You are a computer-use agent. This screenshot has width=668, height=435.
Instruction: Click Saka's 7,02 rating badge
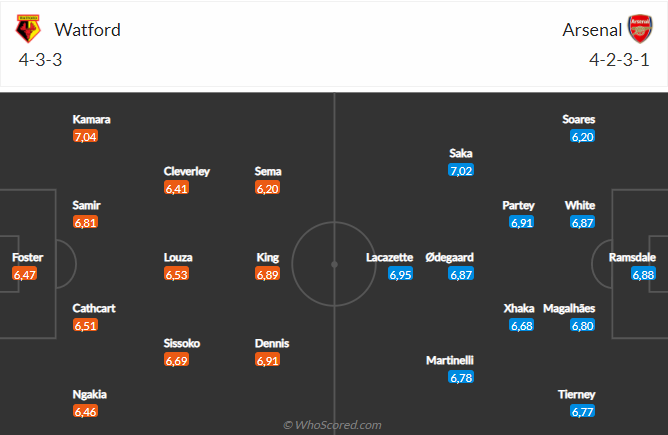(461, 171)
